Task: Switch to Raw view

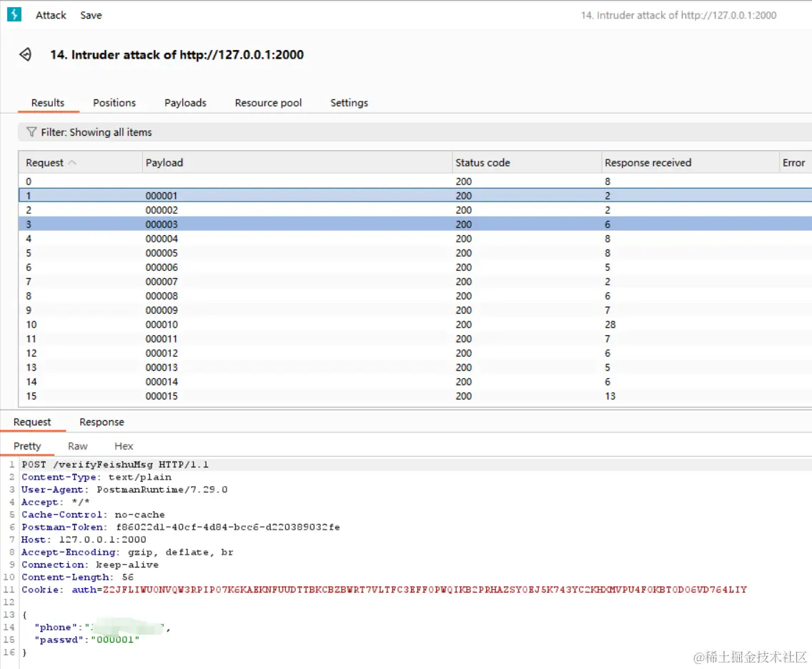Action: point(78,446)
